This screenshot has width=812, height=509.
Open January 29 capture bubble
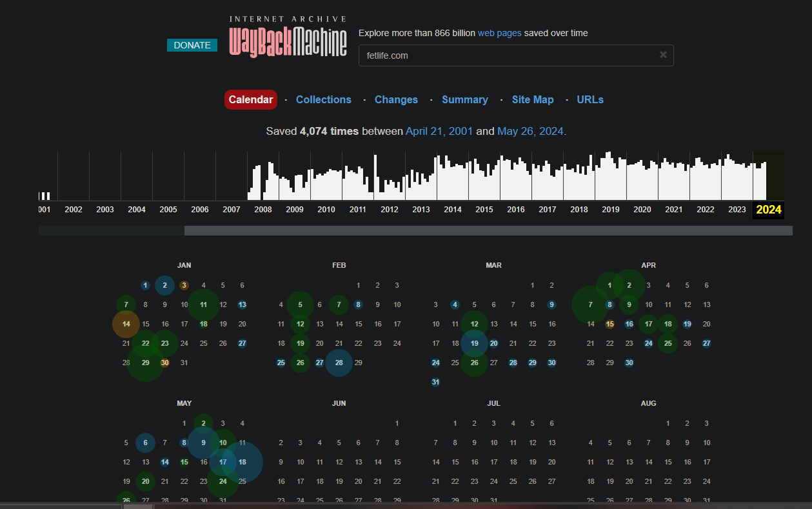click(146, 363)
